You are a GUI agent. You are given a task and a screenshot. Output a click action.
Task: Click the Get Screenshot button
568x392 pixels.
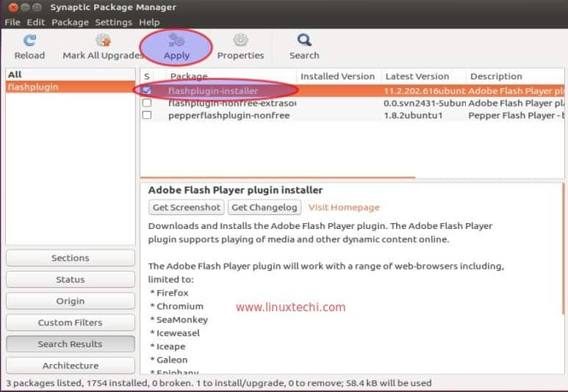(186, 208)
